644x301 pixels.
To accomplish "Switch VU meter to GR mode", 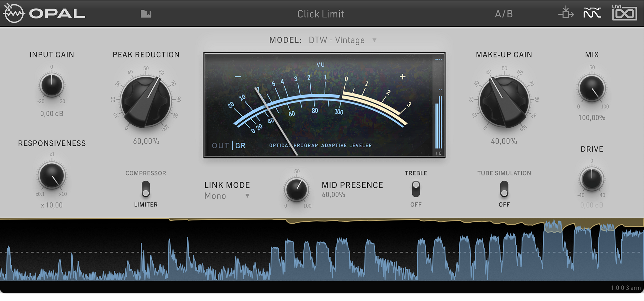I will pos(240,146).
